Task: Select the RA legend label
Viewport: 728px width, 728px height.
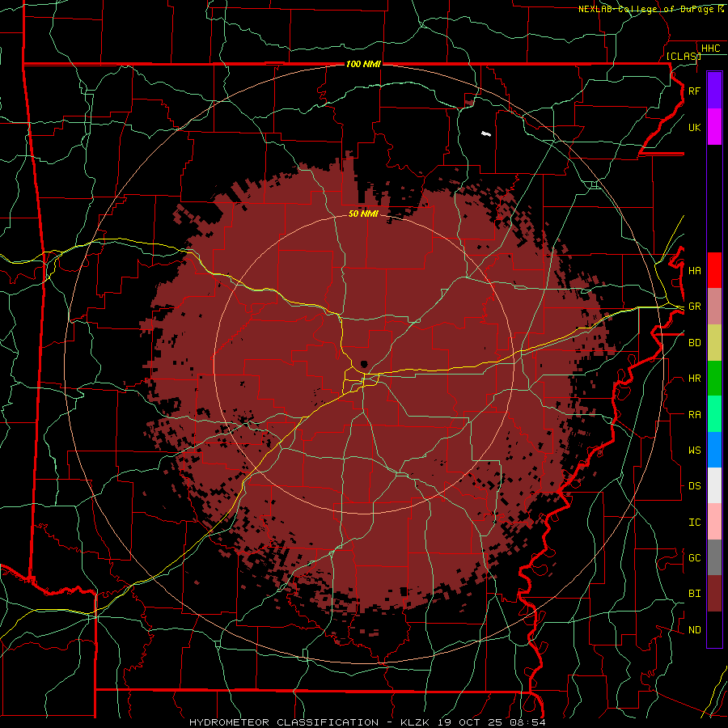Action: coord(694,415)
